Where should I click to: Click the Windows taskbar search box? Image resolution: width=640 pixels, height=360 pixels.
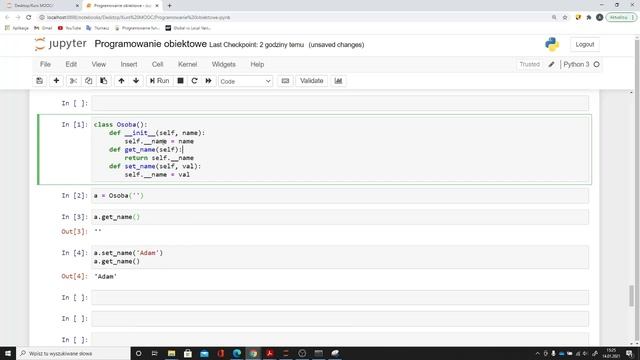(x=73, y=353)
